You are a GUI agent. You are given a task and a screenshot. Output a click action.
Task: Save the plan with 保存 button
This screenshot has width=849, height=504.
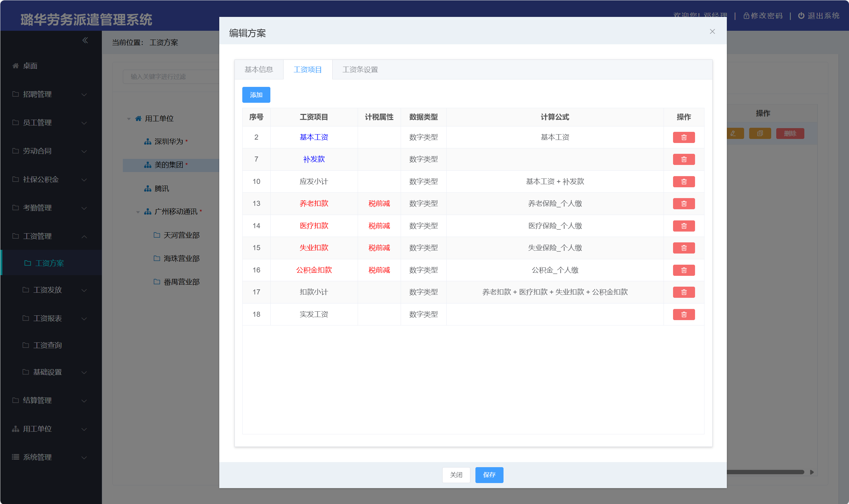489,475
